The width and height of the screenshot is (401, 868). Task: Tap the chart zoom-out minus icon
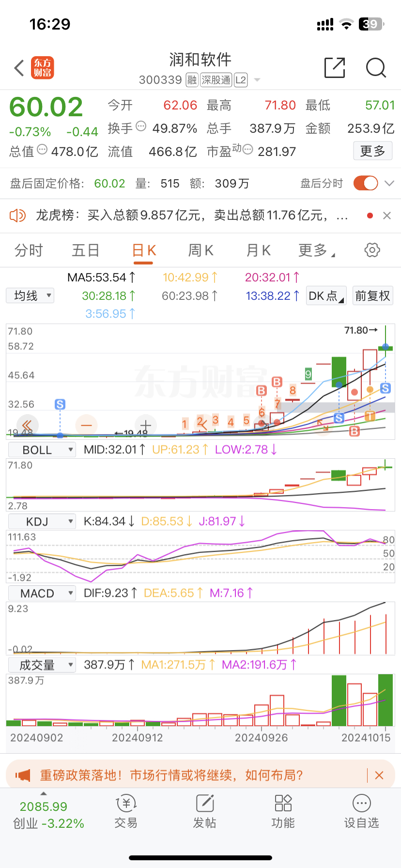click(x=86, y=425)
